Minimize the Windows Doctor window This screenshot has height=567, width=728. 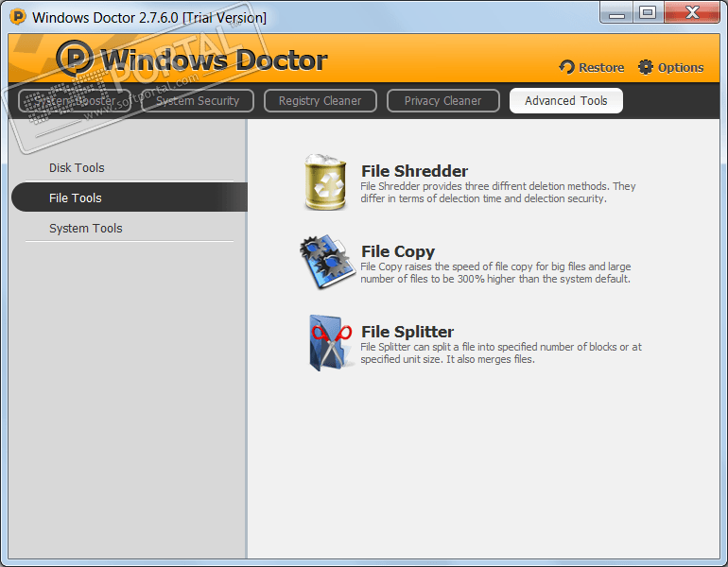(616, 13)
